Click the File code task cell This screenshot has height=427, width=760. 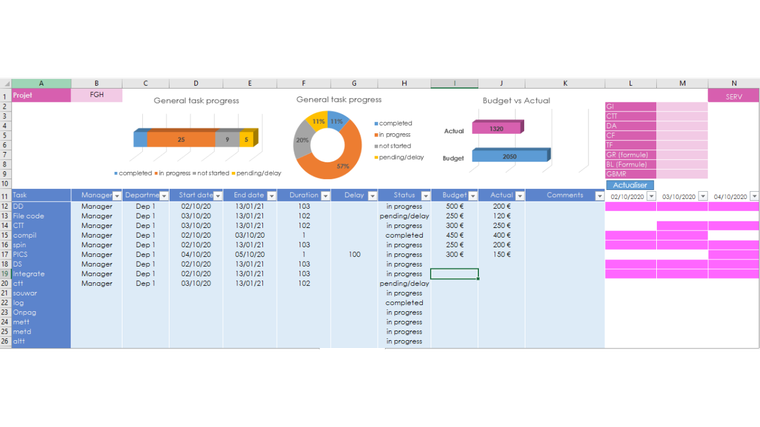[x=41, y=216]
